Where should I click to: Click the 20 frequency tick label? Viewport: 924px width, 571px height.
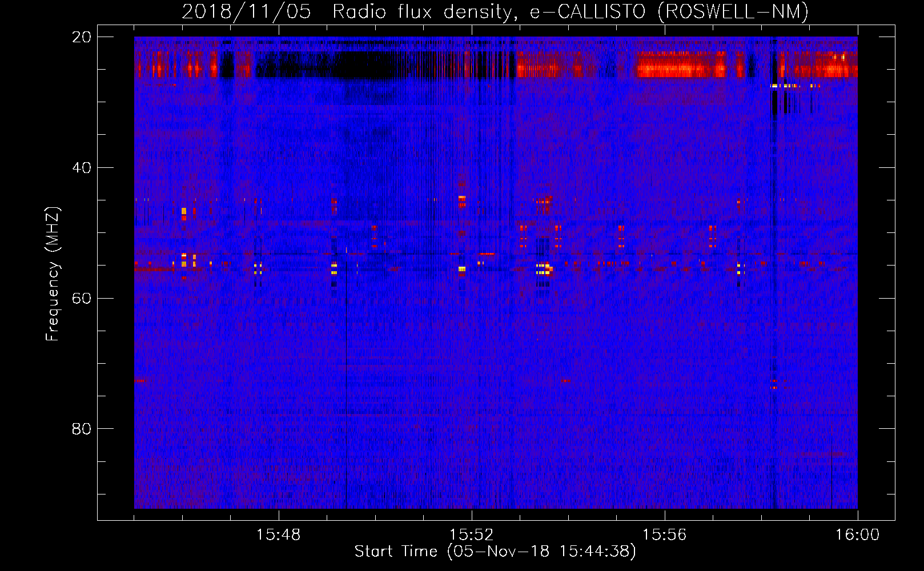(82, 37)
